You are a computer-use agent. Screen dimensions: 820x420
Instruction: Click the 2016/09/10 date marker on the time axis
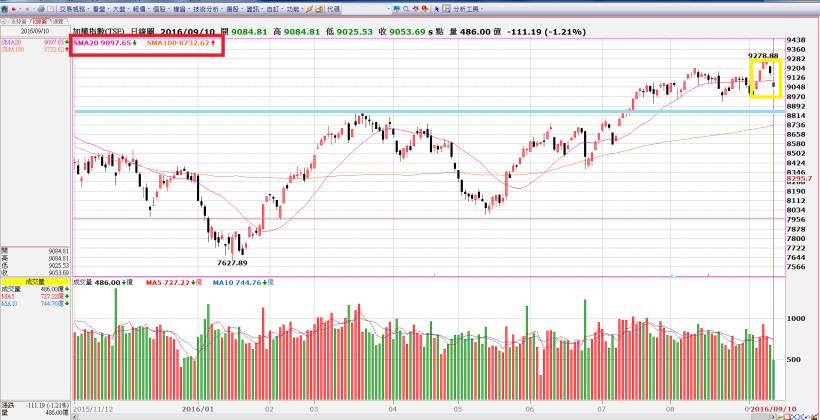click(x=777, y=408)
